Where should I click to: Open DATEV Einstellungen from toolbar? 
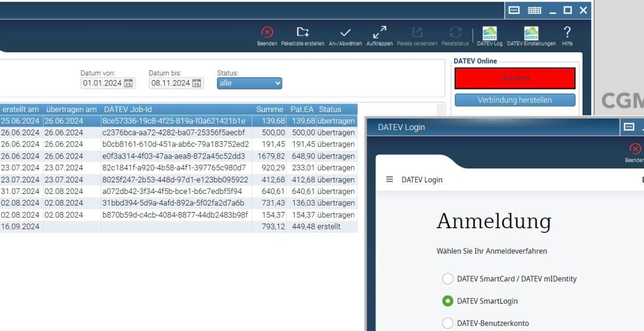[x=531, y=33]
